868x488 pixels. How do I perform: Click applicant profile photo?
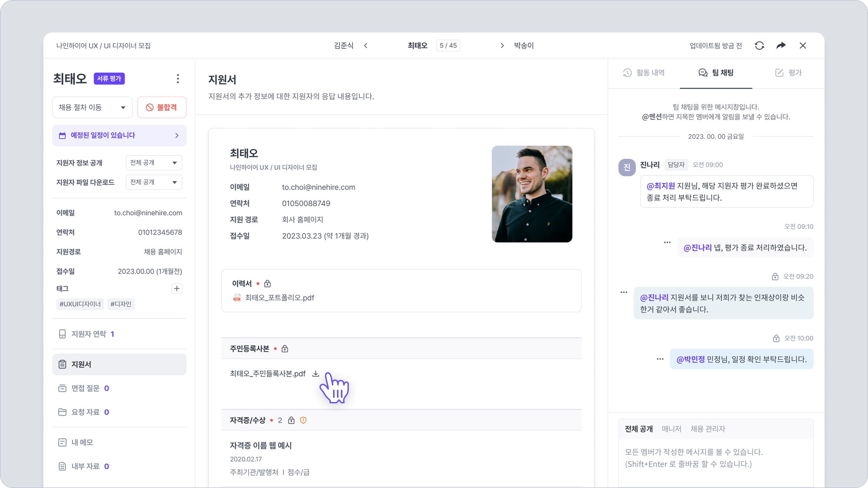coord(532,194)
